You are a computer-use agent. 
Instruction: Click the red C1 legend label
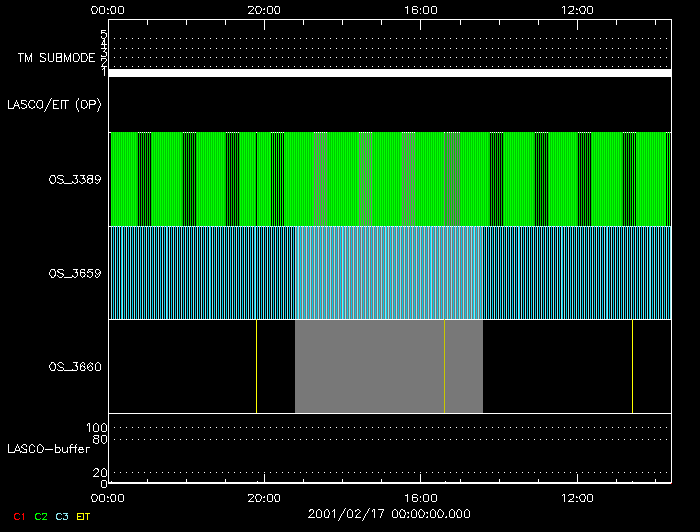click(18, 516)
